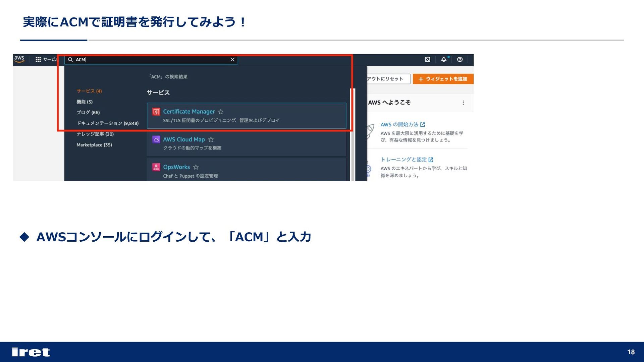This screenshot has width=644, height=362.
Task: Select サービス (4) result category
Action: [89, 91]
